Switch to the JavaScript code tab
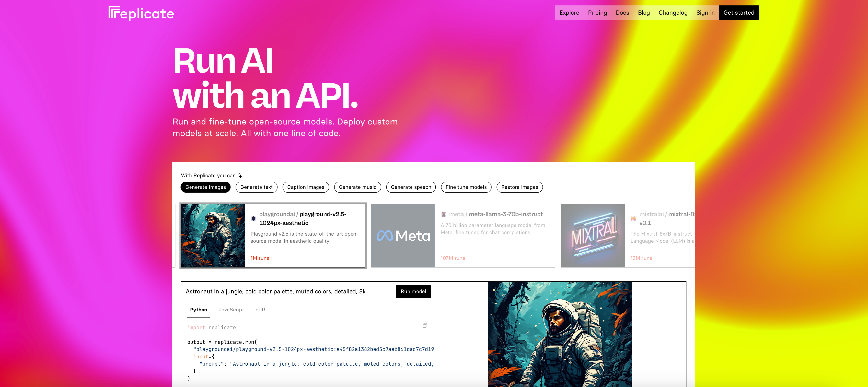This screenshot has height=387, width=868. coord(231,310)
